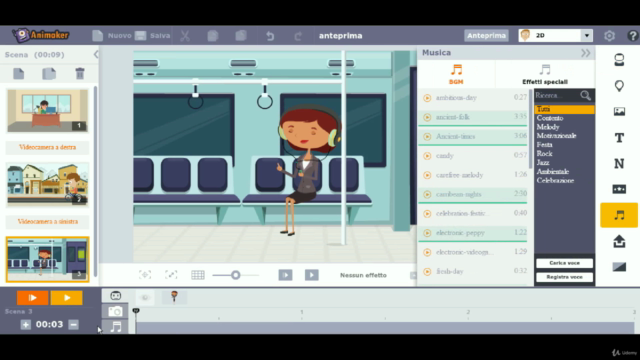Open the upload sidebar icon
Viewport: 640px width, 360px height.
tap(619, 241)
